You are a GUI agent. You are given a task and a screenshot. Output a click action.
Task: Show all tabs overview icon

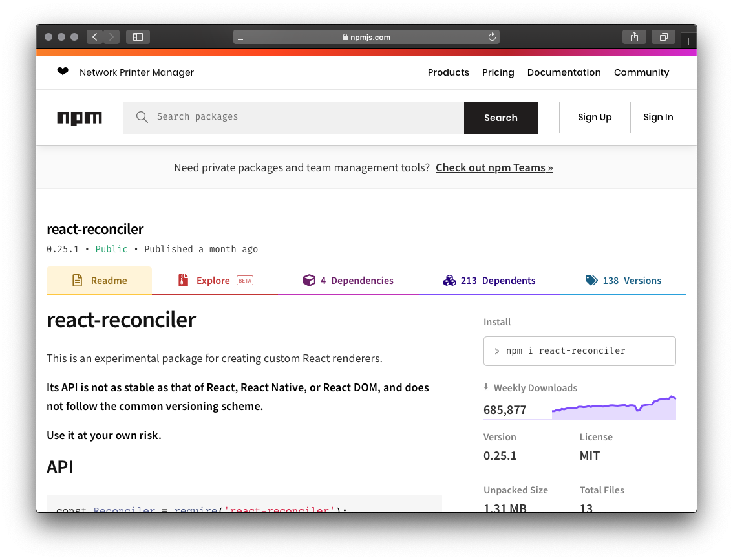pos(663,37)
